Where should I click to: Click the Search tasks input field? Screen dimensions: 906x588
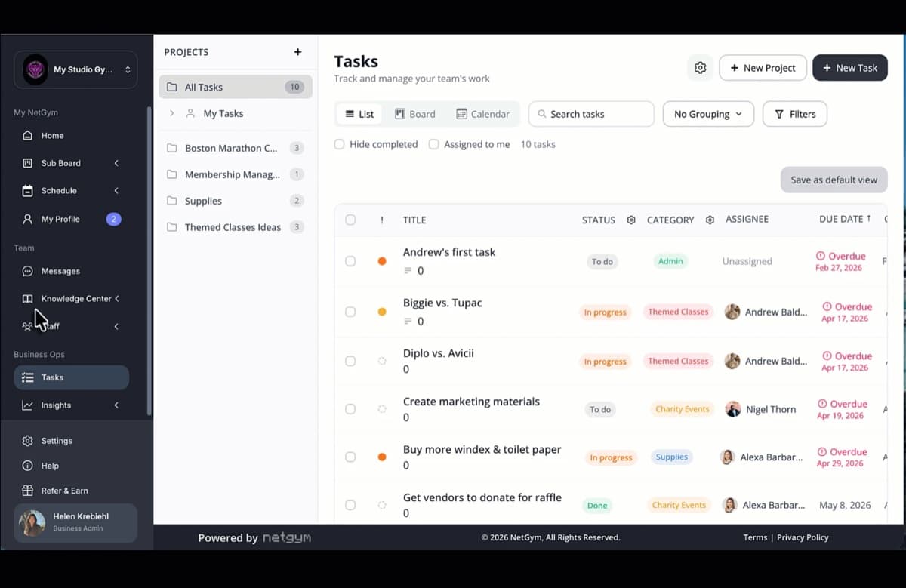pyautogui.click(x=591, y=114)
